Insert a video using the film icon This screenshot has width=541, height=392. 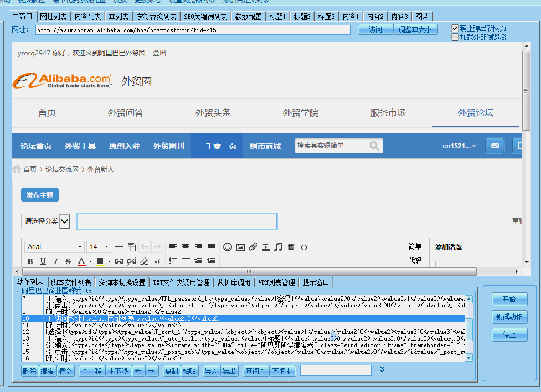click(266, 247)
